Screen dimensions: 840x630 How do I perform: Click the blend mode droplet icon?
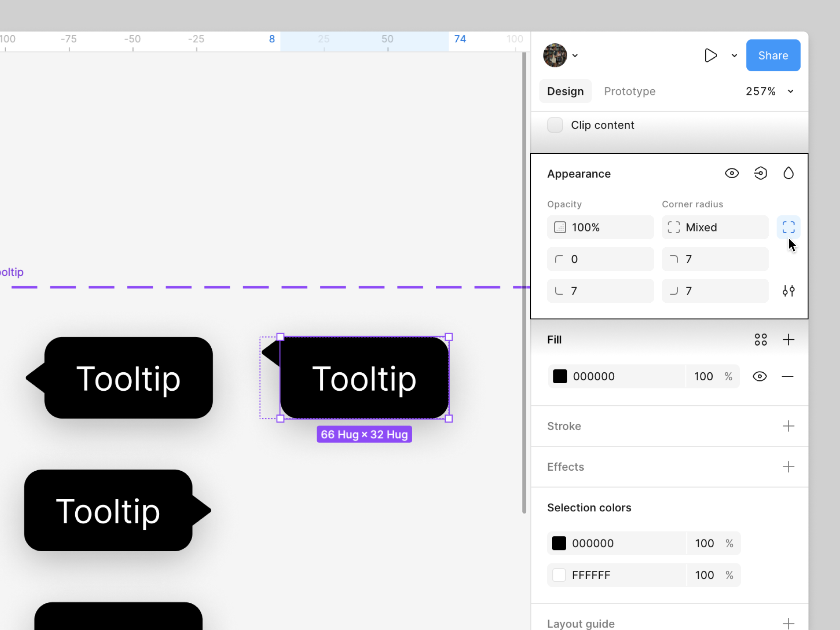[x=788, y=173]
